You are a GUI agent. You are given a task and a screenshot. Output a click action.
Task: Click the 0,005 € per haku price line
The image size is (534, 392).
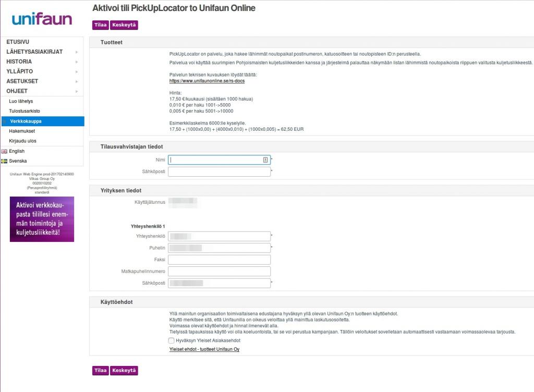point(201,111)
